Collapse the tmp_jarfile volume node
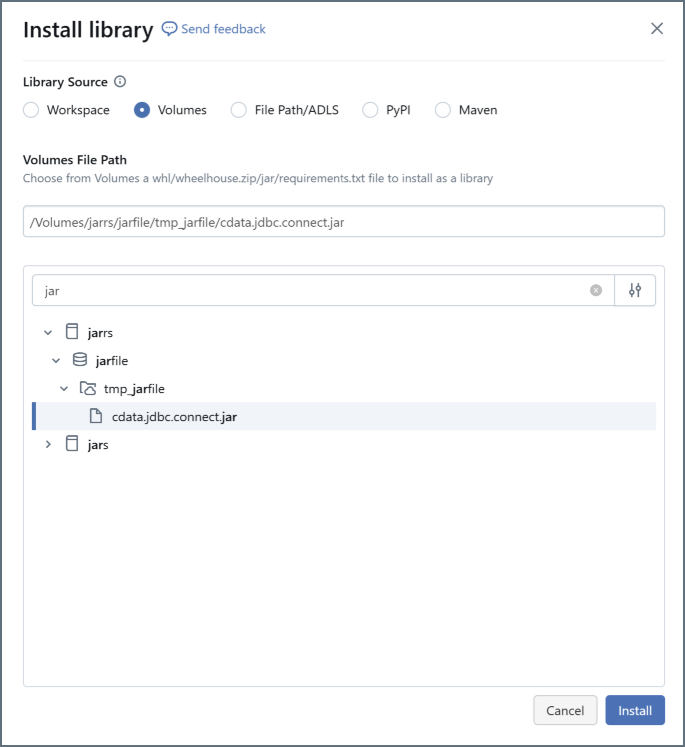The width and height of the screenshot is (685, 747). pos(64,388)
